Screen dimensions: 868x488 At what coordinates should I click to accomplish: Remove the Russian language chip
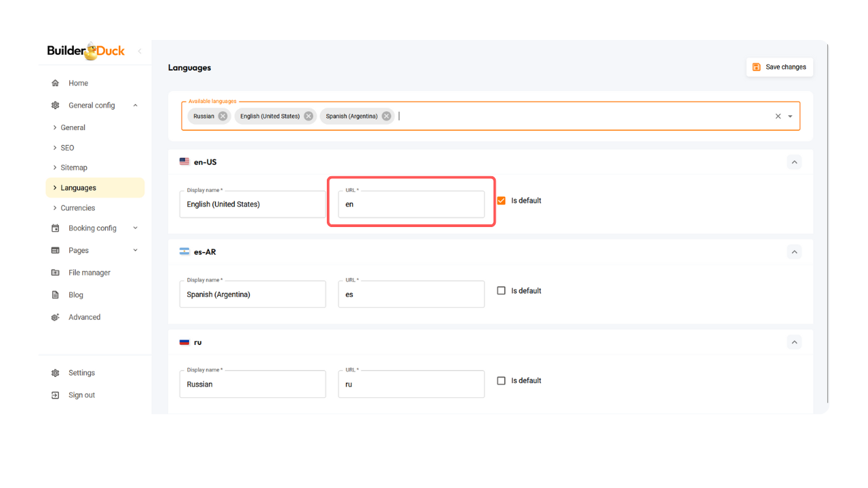click(222, 116)
